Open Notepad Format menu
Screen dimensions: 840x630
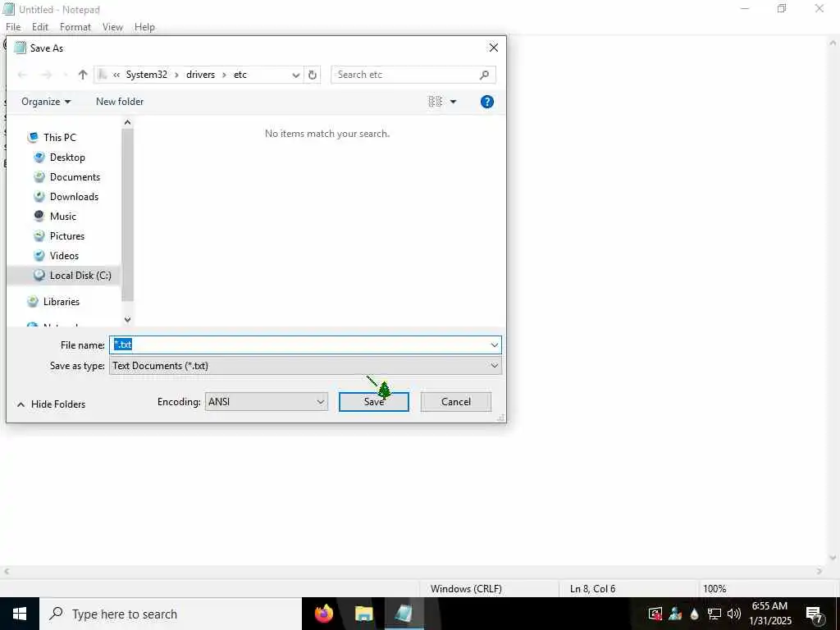pyautogui.click(x=75, y=27)
